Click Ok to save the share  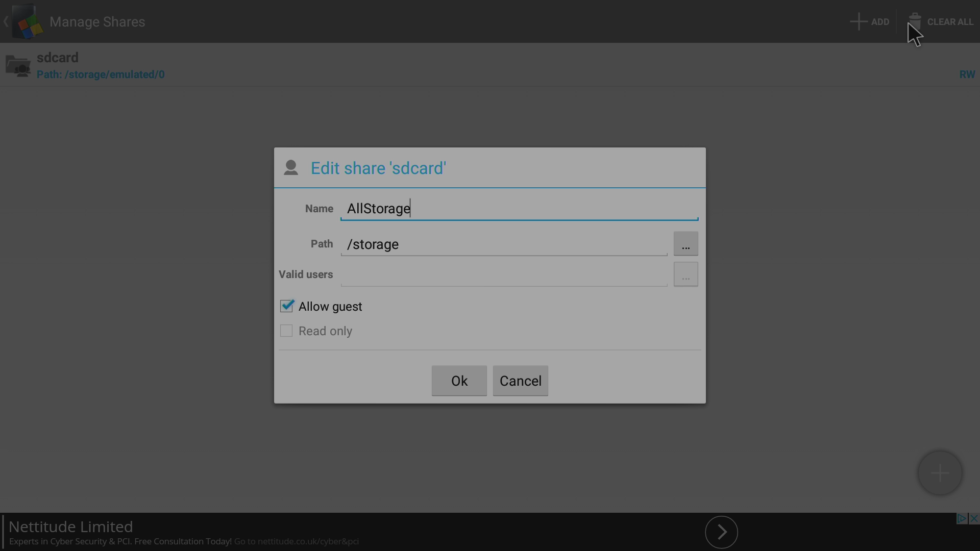click(x=459, y=381)
